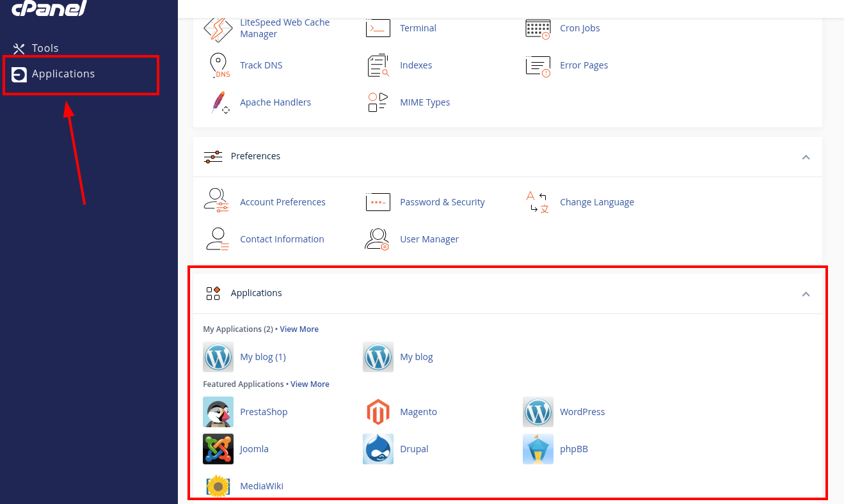Switch to the Tools sidebar section
The image size is (844, 504).
click(46, 47)
